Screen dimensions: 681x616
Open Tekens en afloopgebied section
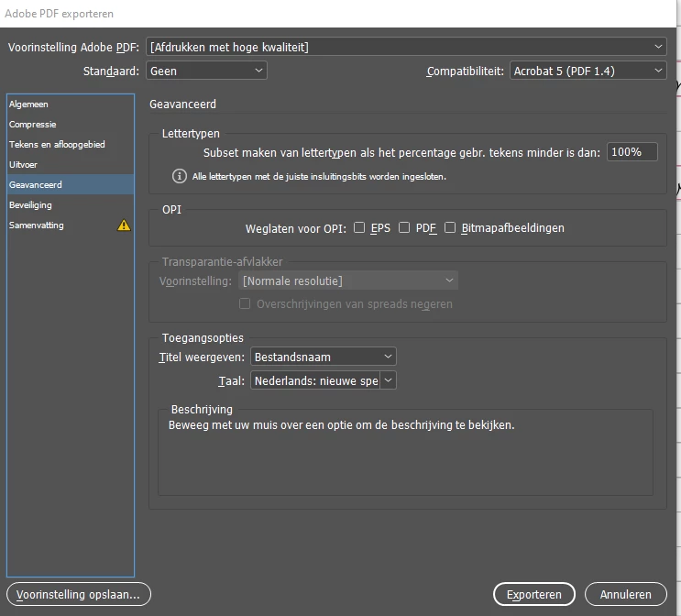click(71, 144)
